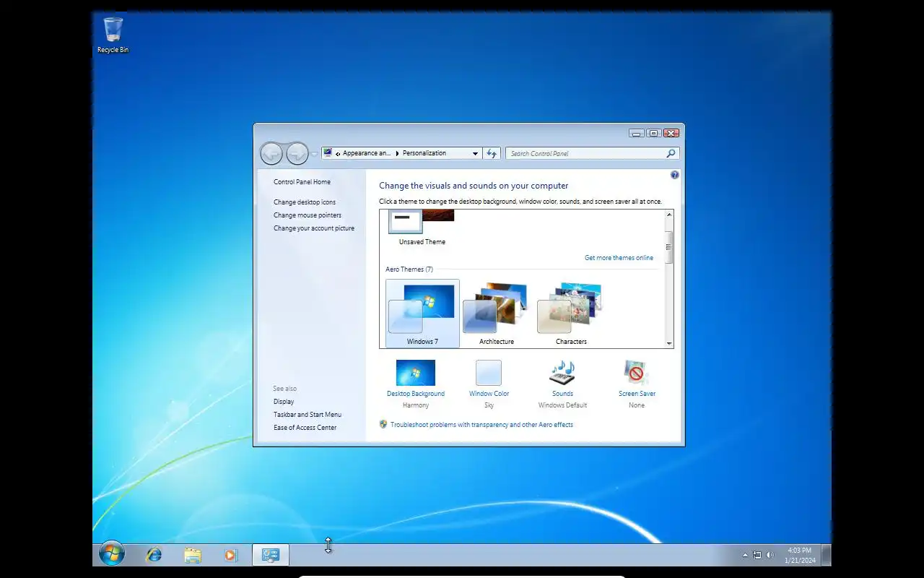
Task: Click the theme list scrollbar thumb
Action: pos(669,247)
